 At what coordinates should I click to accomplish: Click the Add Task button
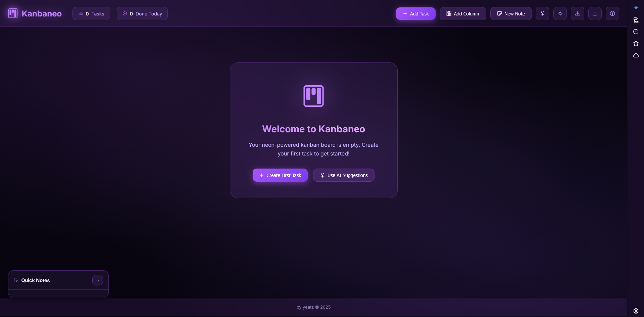(415, 13)
